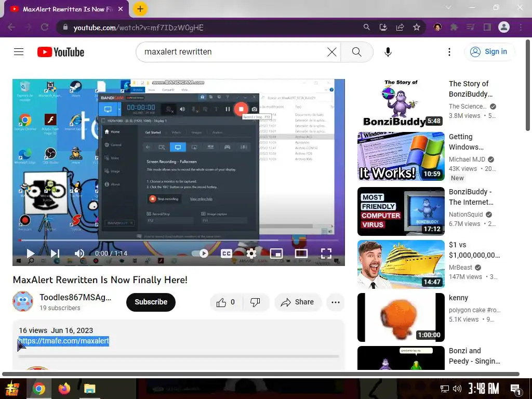
Task: Enter fullscreen mode
Action: coord(326,253)
